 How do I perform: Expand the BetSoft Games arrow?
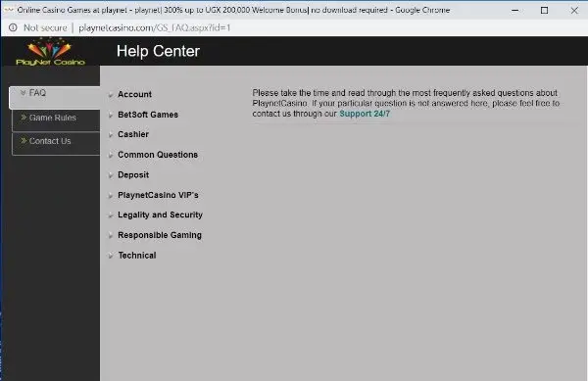(x=111, y=116)
